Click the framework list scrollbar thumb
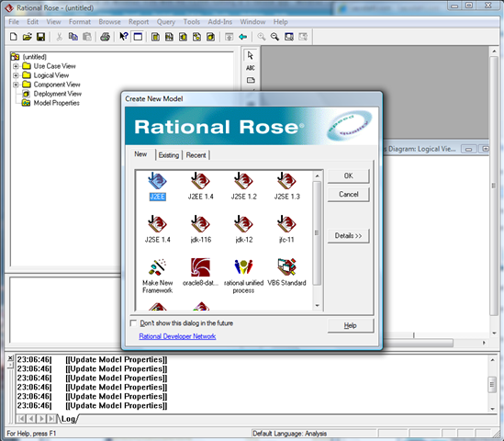 point(317,232)
